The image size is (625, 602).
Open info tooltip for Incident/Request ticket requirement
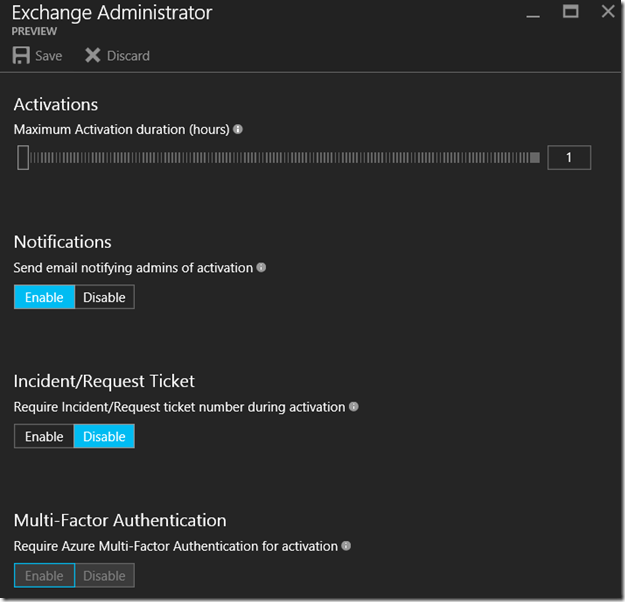coord(354,407)
